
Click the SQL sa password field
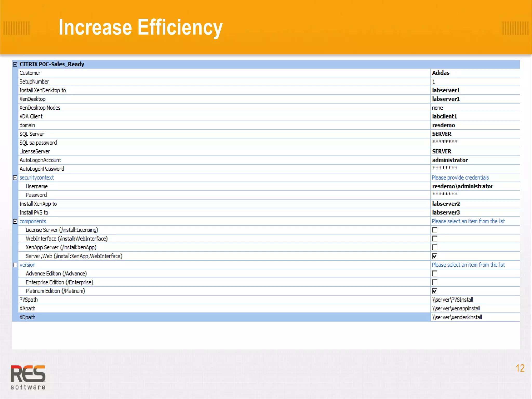tap(475, 143)
